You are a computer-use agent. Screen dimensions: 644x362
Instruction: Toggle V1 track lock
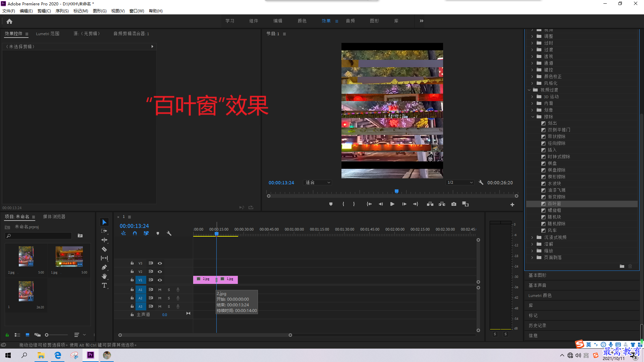pos(132,280)
